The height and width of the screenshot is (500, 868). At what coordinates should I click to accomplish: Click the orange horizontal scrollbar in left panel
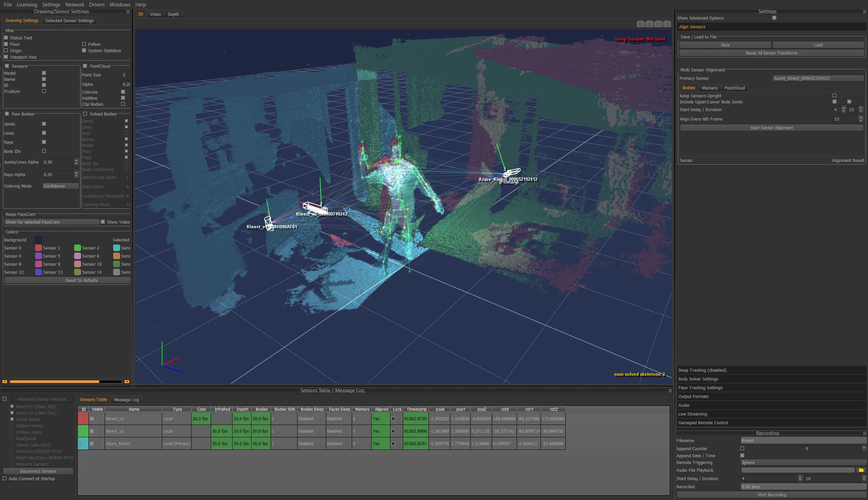pyautogui.click(x=55, y=381)
